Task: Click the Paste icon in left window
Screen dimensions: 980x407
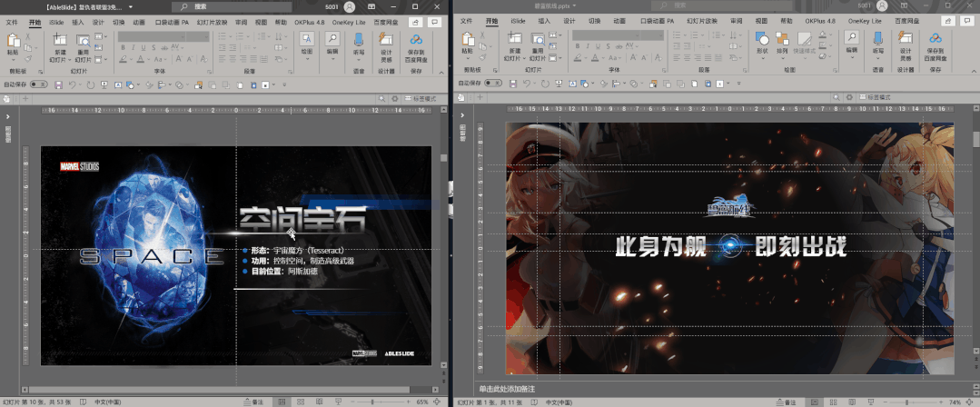Action: tap(13, 40)
